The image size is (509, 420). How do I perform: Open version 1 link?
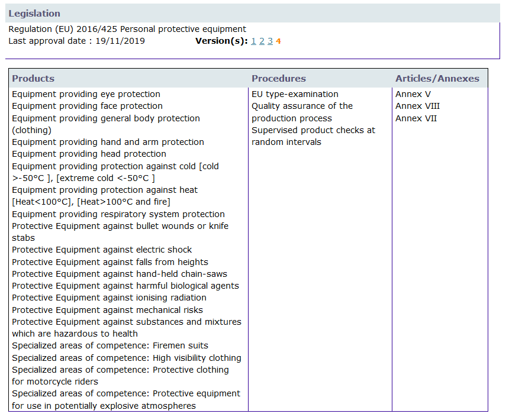[x=253, y=41]
